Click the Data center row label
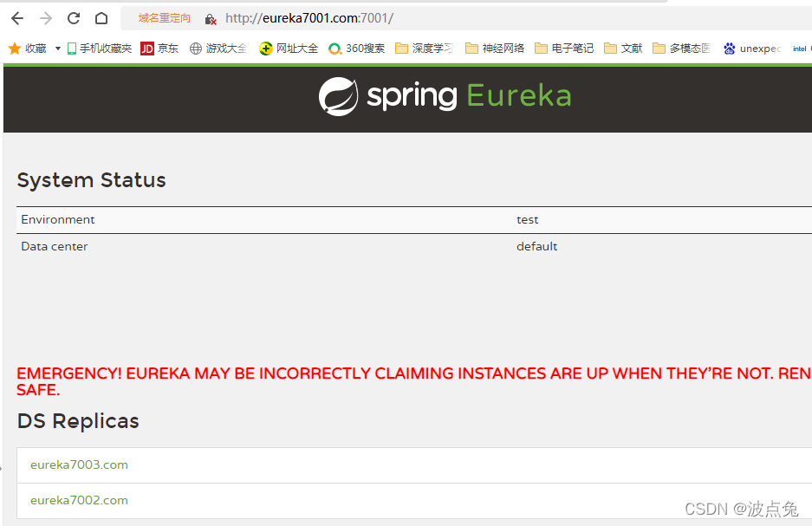This screenshot has width=812, height=526. (55, 246)
